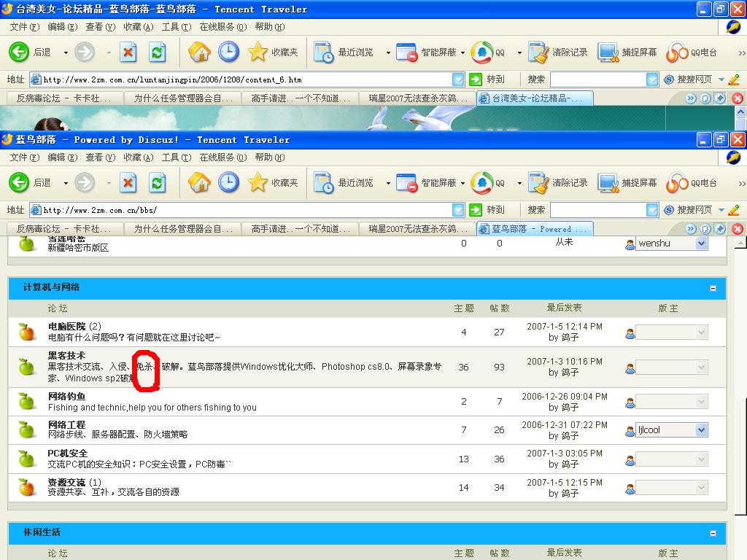Switch to 瑞星2007无法查杀灰鸽 tab in front window
This screenshot has width=747, height=560.
418,229
